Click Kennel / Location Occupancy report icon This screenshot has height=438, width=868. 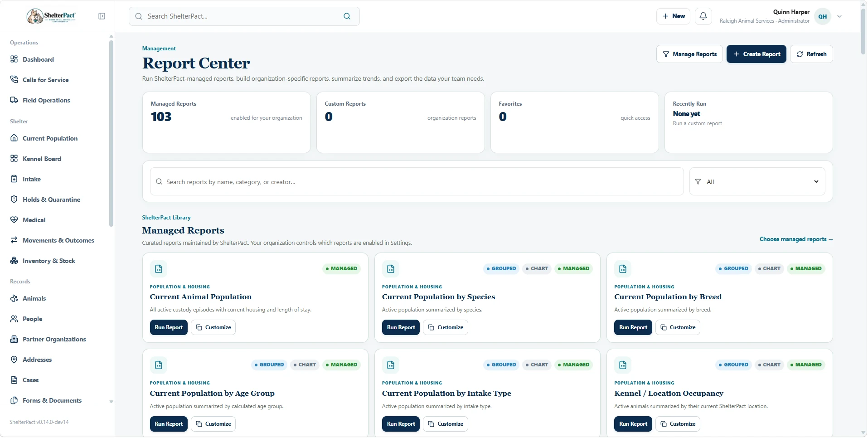pos(623,365)
